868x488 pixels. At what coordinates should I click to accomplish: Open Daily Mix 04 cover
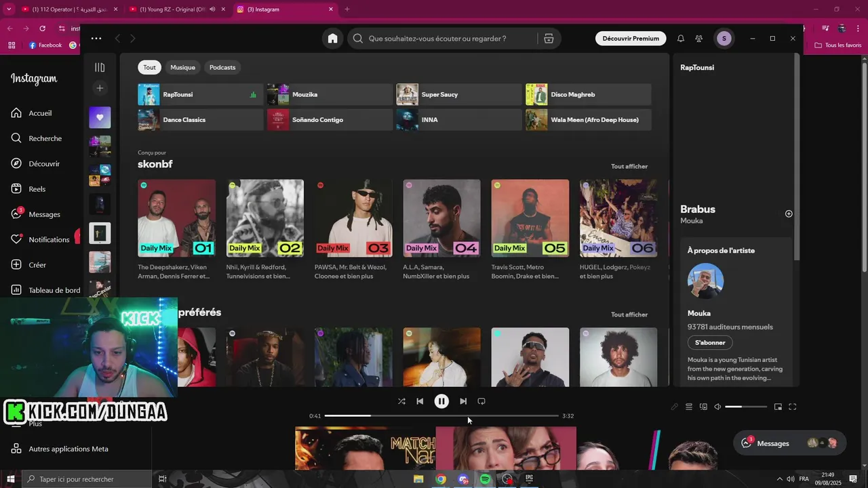click(x=441, y=218)
